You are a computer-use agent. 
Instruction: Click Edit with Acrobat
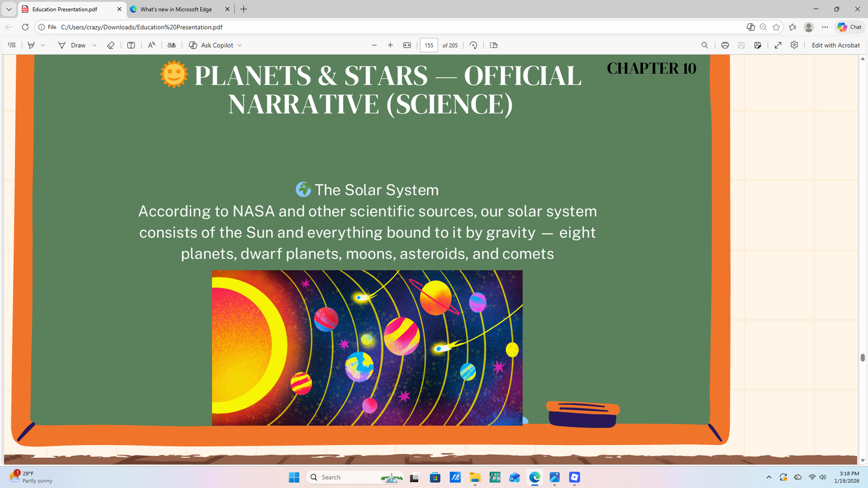point(836,45)
